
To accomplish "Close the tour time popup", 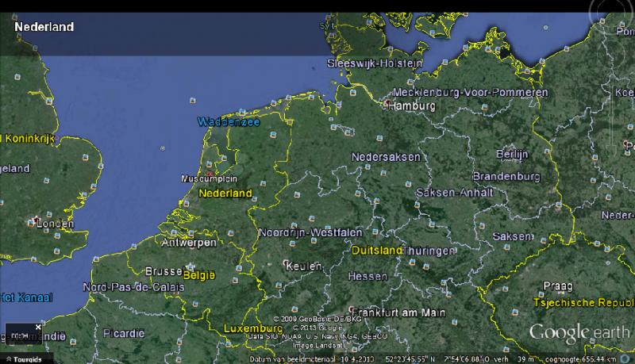I will pos(37,327).
